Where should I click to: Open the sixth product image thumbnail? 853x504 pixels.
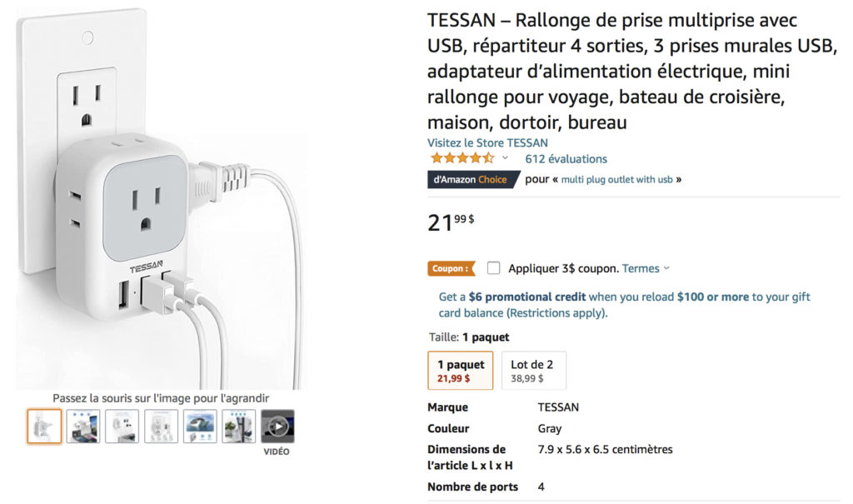238,427
